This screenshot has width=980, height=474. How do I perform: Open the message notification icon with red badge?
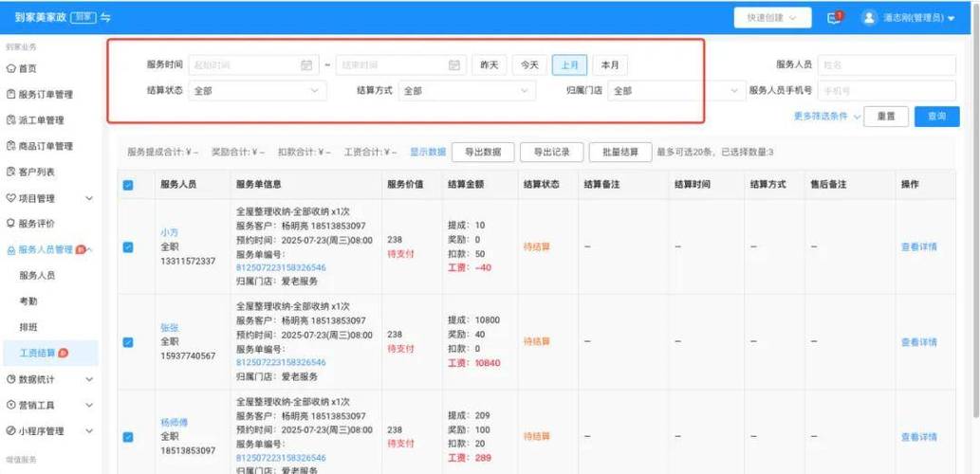[834, 17]
